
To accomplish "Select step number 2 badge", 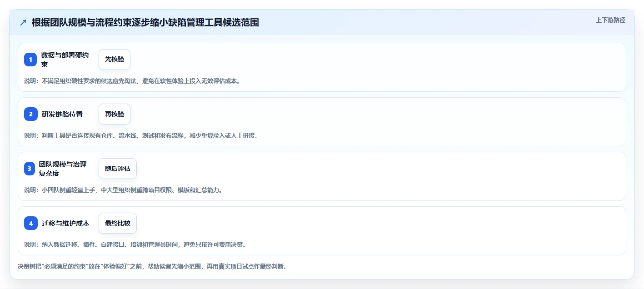I will coord(30,114).
